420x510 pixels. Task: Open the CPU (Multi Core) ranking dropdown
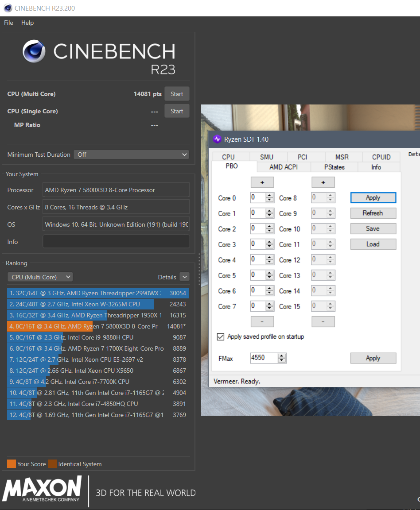(x=40, y=277)
